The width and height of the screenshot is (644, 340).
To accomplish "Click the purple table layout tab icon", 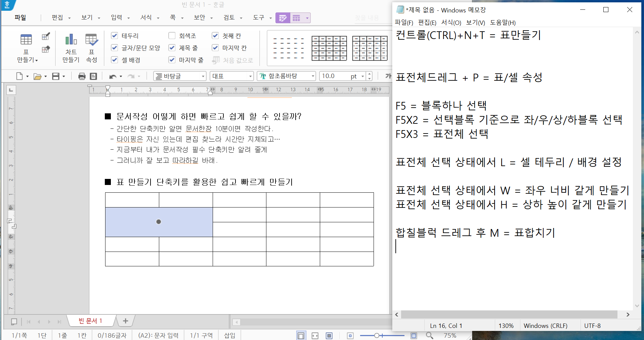I will (296, 18).
